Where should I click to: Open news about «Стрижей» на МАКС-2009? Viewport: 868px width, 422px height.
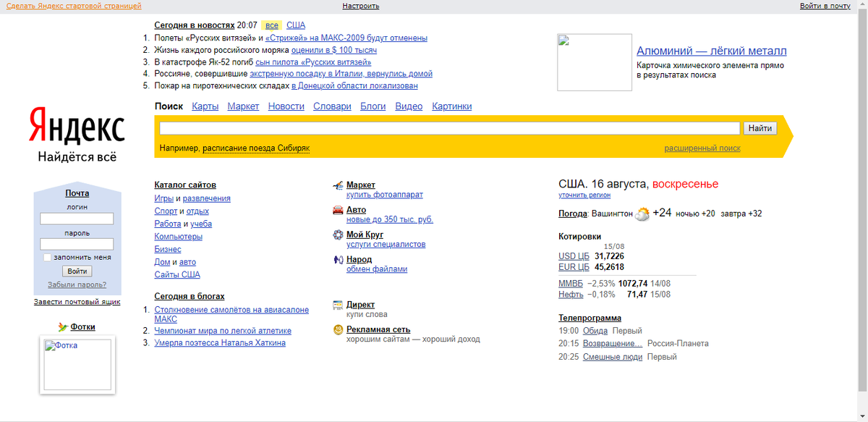click(346, 38)
